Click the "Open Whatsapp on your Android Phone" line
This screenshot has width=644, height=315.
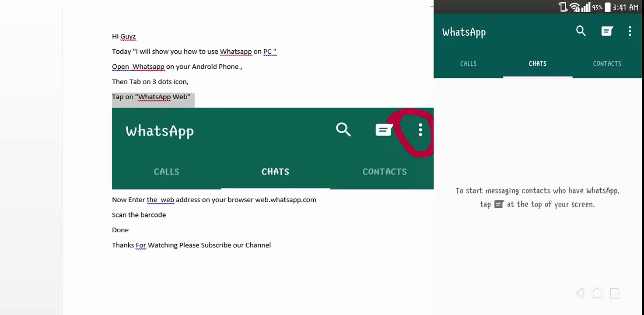coord(177,66)
